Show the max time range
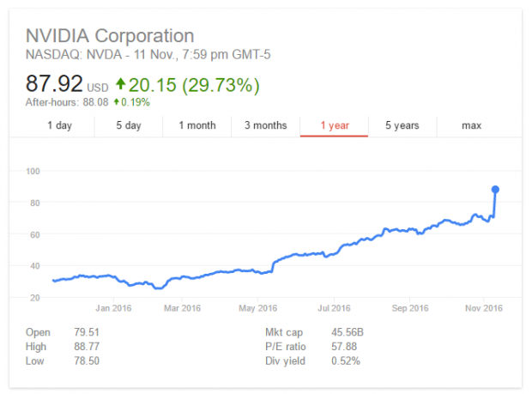This screenshot has width=532, height=394. 471,125
